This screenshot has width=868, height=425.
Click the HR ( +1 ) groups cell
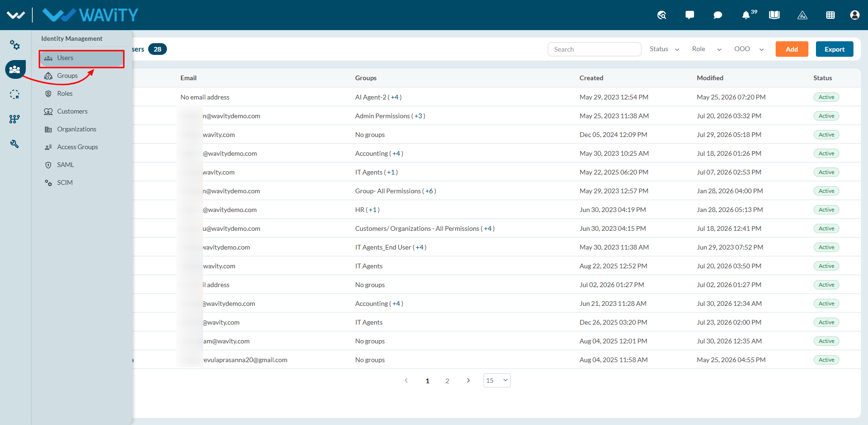(367, 210)
